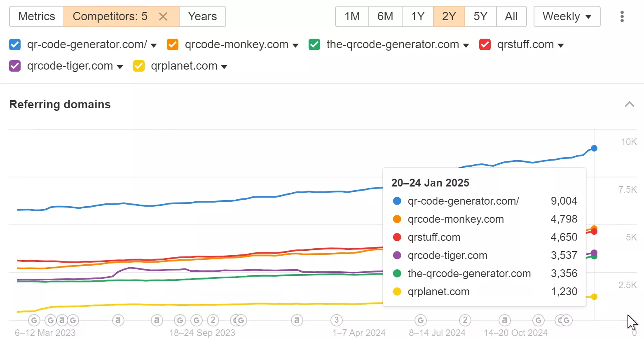Switch to the Years tab
This screenshot has width=644, height=338.
[x=202, y=16]
